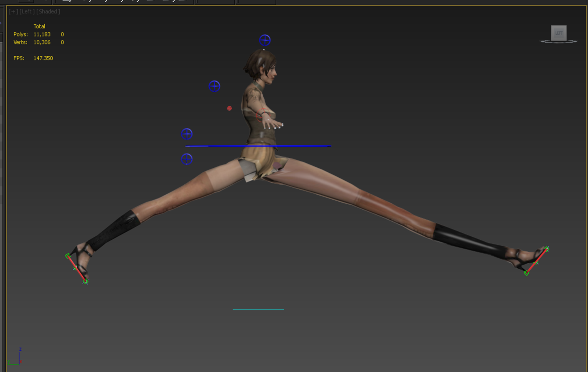Viewport: 588px width, 372px height.
Task: Open the [Shaded] viewport shading menu
Action: click(x=48, y=11)
